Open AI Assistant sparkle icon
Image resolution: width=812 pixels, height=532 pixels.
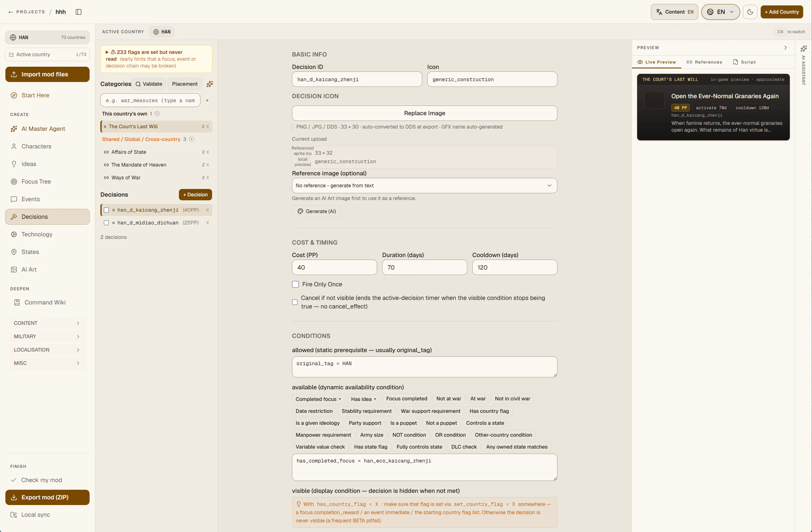click(803, 49)
